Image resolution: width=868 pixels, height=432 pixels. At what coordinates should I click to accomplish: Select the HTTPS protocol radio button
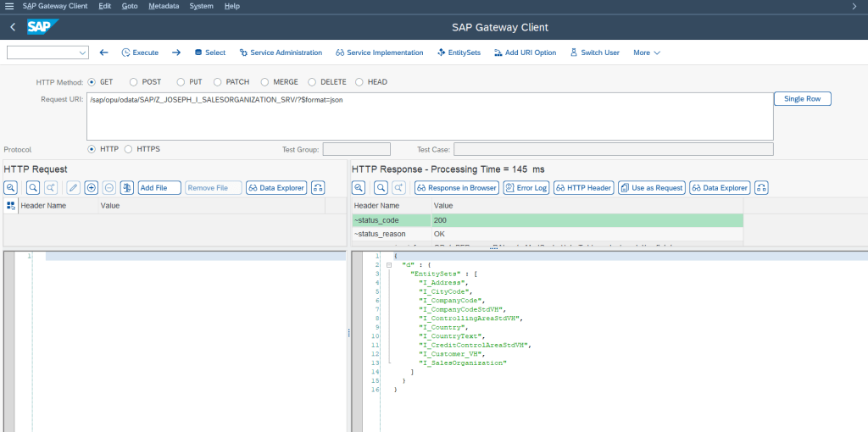(129, 149)
